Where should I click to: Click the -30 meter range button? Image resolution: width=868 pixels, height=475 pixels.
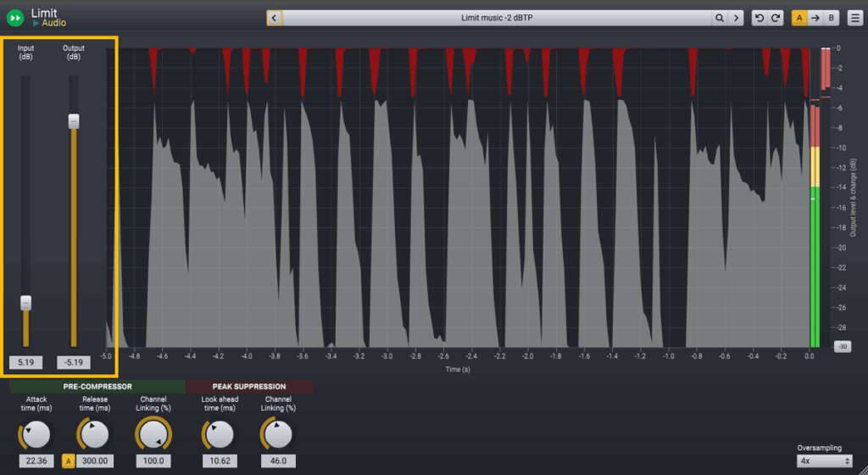(x=843, y=347)
